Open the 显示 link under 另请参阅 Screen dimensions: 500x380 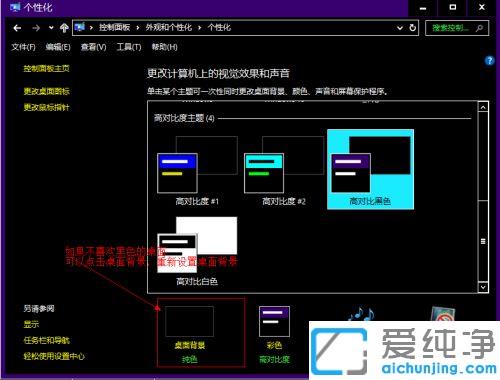tap(31, 324)
